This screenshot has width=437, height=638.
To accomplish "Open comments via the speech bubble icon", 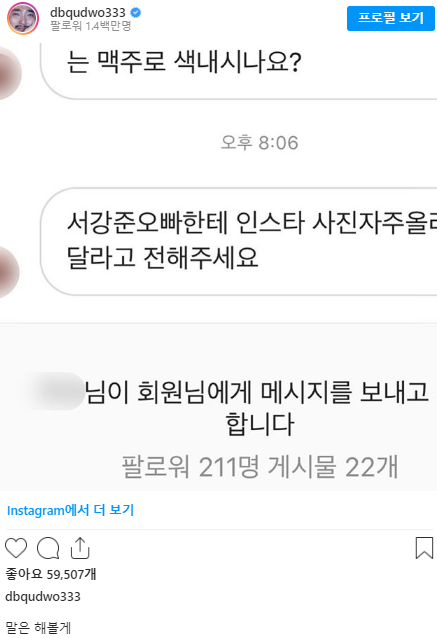I will coord(48,548).
